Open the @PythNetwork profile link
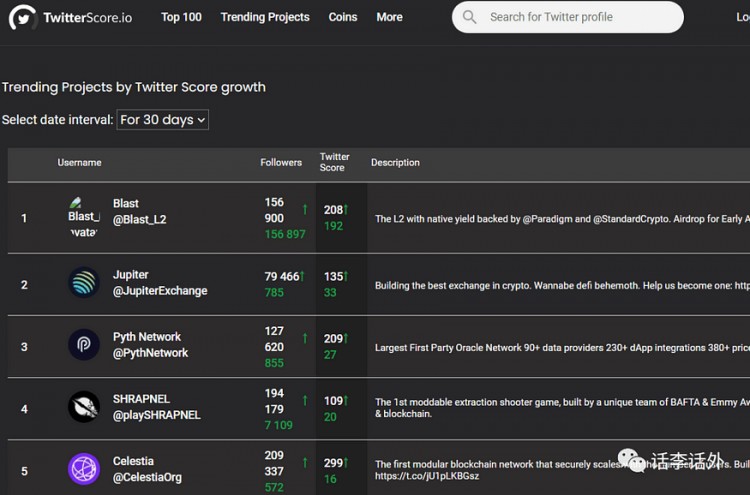750x495 pixels. pos(151,353)
